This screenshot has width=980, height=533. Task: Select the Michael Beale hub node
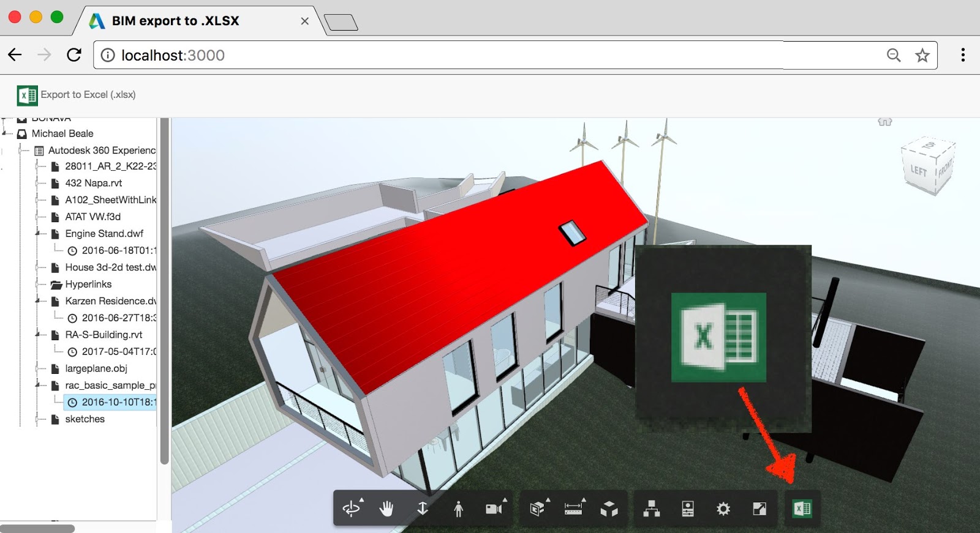62,133
